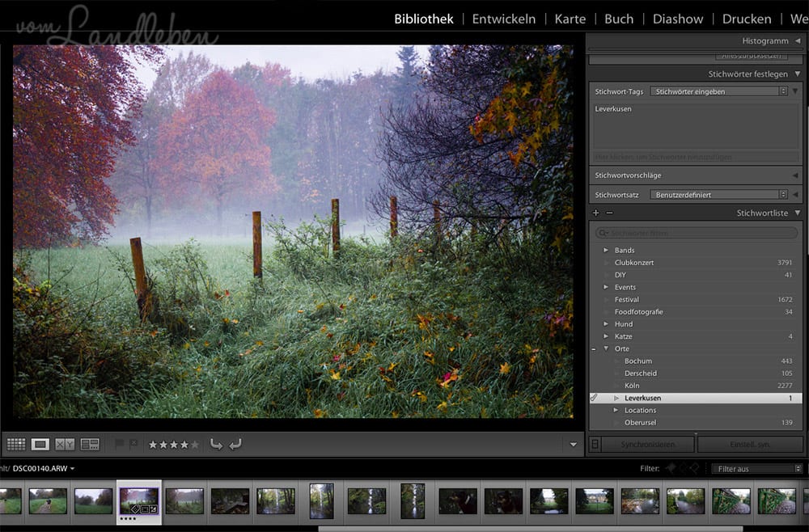Click the adjustments badge on selected thumbnail
This screenshot has width=809, height=532.
153,509
